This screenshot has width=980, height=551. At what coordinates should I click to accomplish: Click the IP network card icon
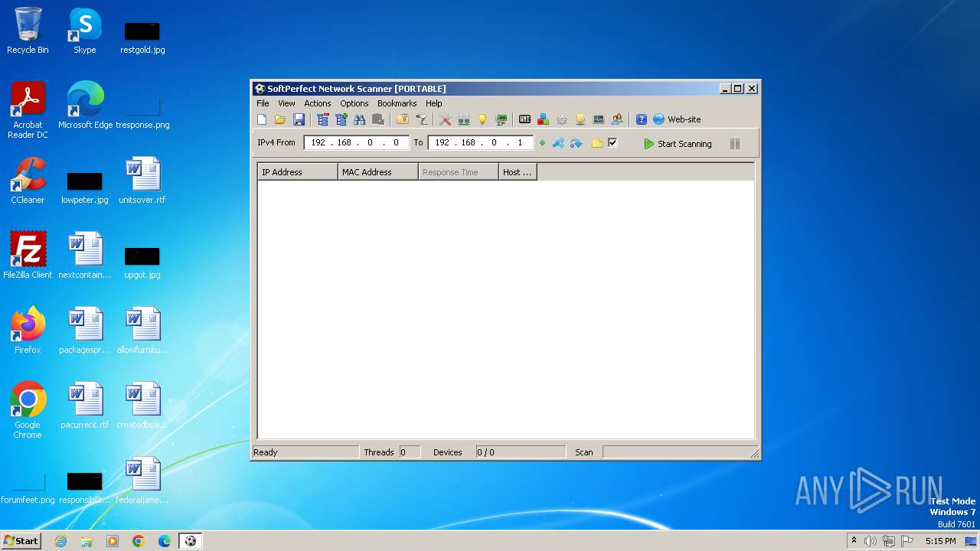pos(501,119)
